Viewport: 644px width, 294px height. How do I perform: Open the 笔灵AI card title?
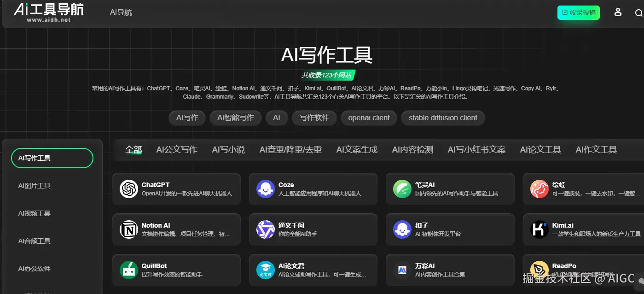pyautogui.click(x=425, y=185)
